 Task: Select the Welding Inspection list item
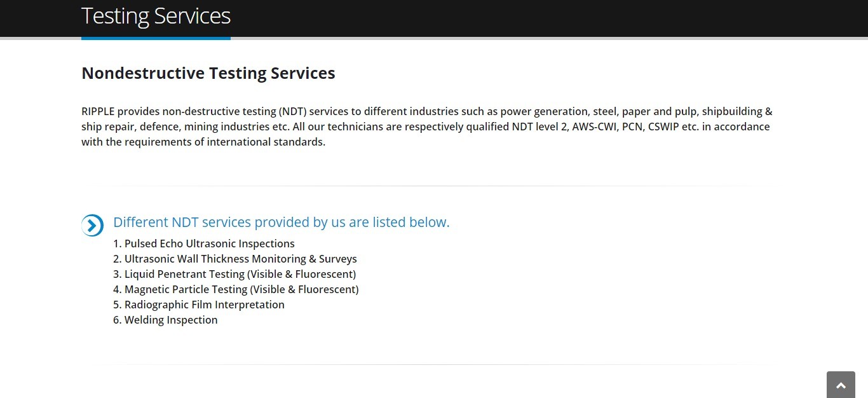(165, 320)
